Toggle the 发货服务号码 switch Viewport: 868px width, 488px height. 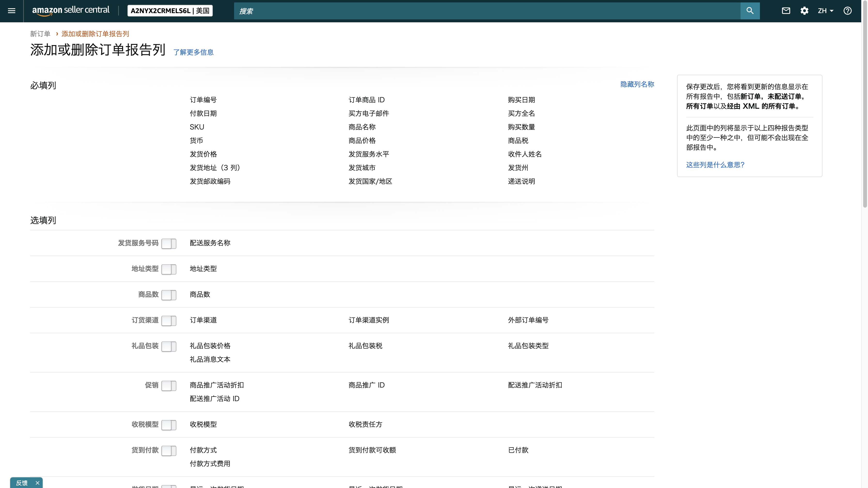tap(169, 244)
